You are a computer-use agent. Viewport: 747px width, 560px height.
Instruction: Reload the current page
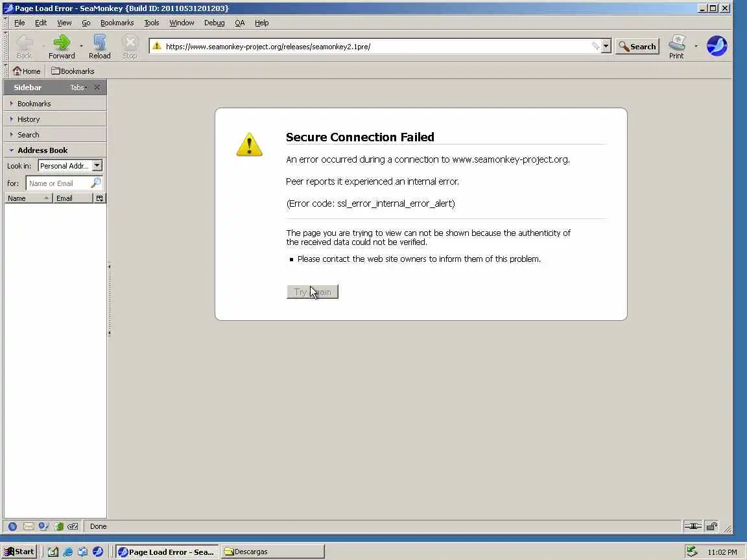(100, 47)
